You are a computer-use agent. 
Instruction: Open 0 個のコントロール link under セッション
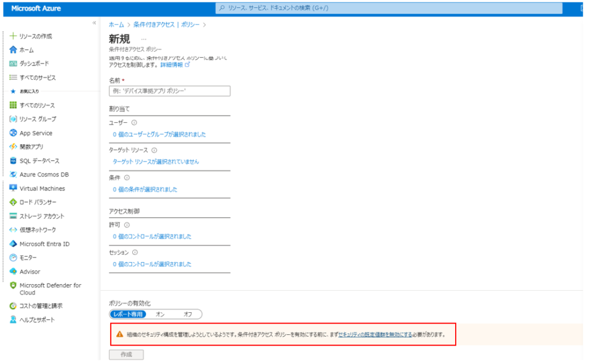click(x=152, y=264)
